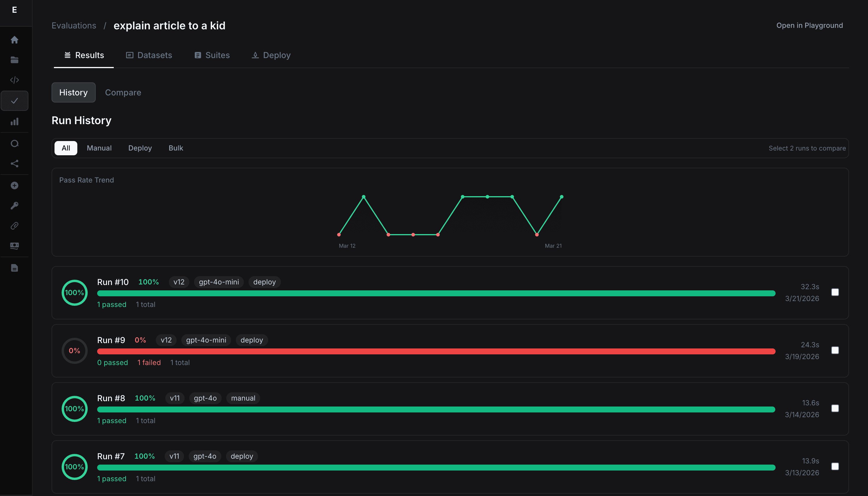
Task: Open the API keys icon in sidebar
Action: click(x=15, y=205)
